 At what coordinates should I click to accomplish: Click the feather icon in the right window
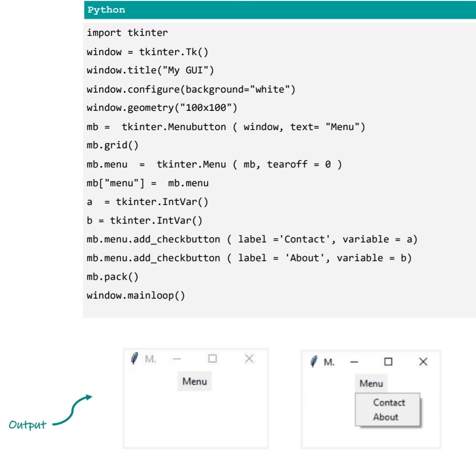[314, 361]
